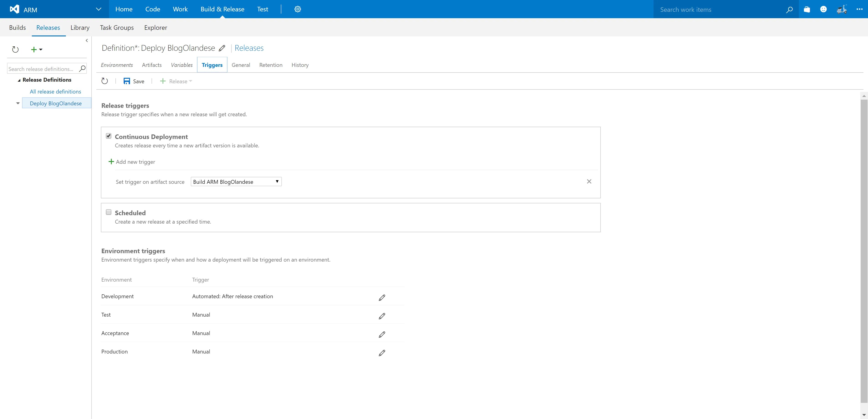The height and width of the screenshot is (419, 868).
Task: Edit the Production environment trigger
Action: pyautogui.click(x=382, y=353)
